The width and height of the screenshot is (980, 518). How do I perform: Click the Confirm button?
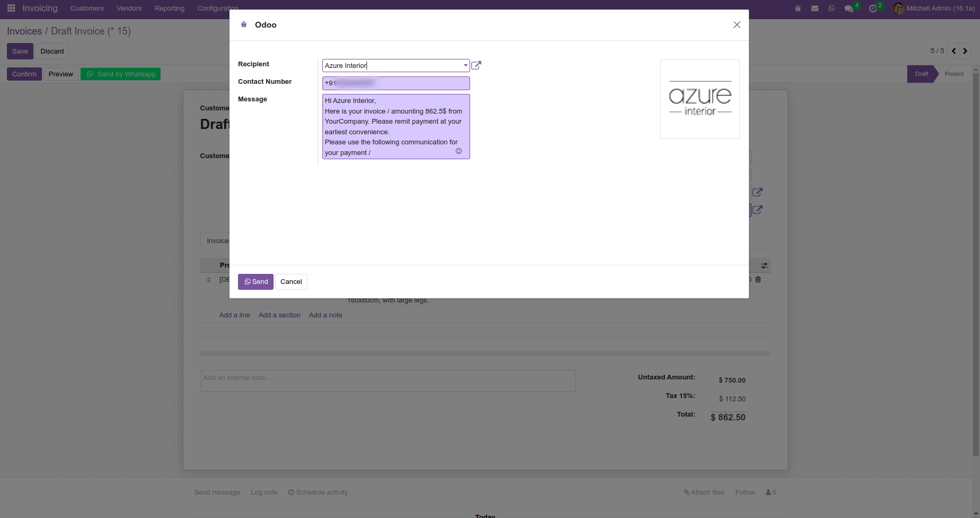(24, 74)
